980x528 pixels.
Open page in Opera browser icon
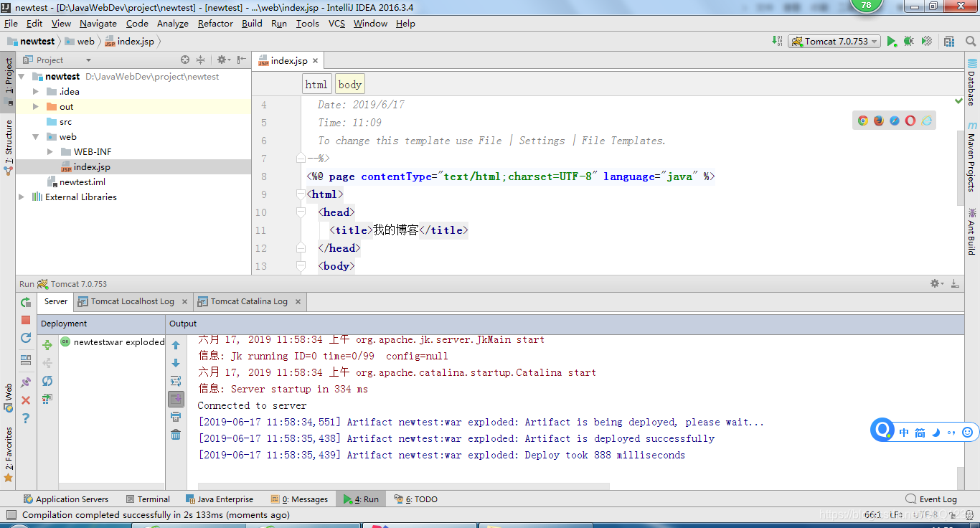910,121
